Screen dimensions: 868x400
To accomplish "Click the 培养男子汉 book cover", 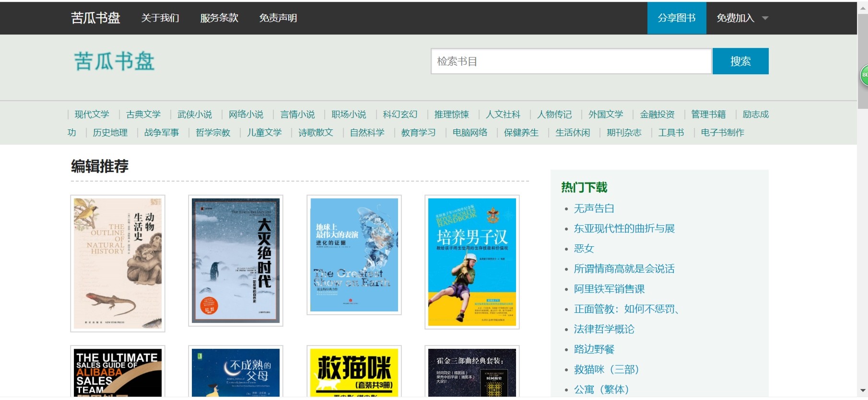I will coord(472,262).
